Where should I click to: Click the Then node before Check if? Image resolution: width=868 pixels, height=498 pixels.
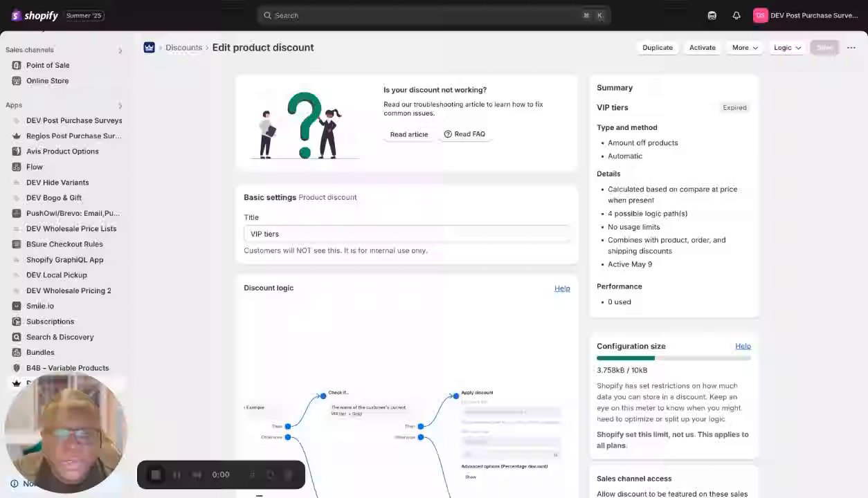(x=287, y=426)
